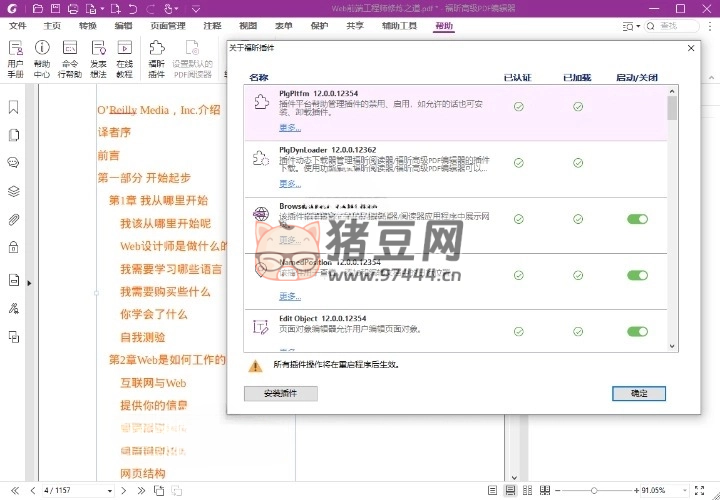Expand the page number dropdown
Viewport: 720px width, 500px height.
[109, 490]
